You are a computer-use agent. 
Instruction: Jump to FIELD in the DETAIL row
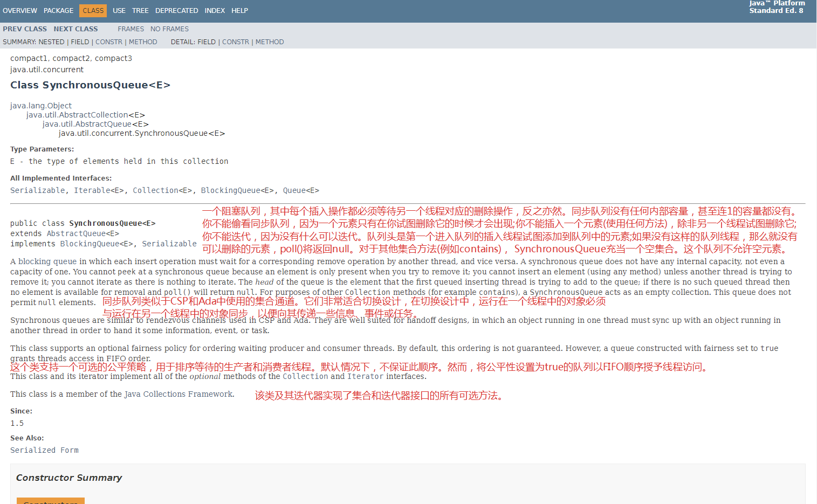pos(207,42)
